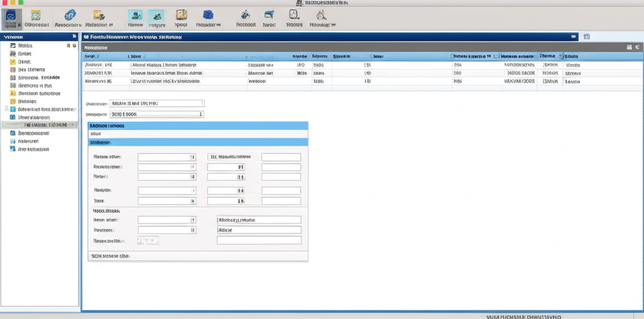
Task: Click the first form row's rightmost empty field
Action: tap(281, 157)
